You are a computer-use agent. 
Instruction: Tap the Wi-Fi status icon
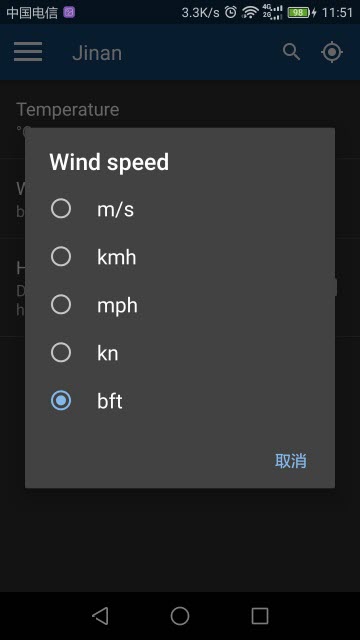[250, 12]
